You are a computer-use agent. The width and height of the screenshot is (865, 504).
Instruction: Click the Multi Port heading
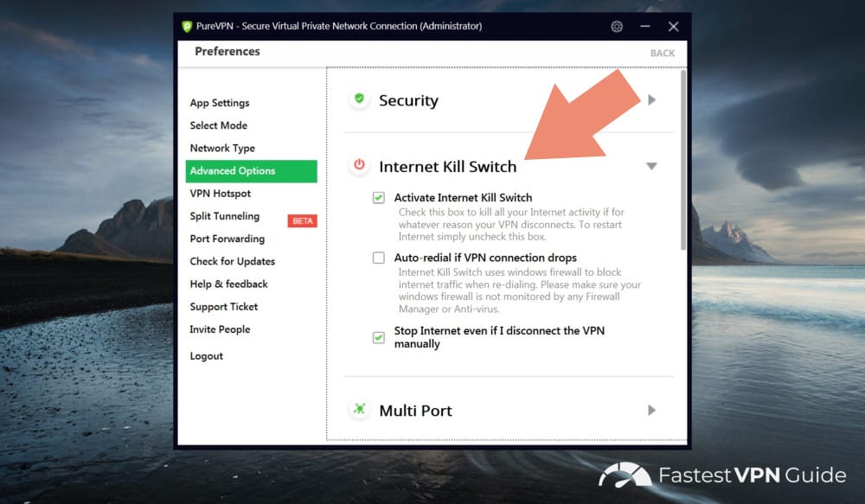pyautogui.click(x=415, y=411)
